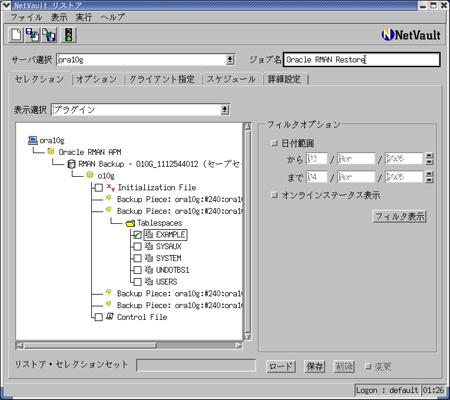Click the まで year input field
The image size is (450, 400).
(404, 177)
